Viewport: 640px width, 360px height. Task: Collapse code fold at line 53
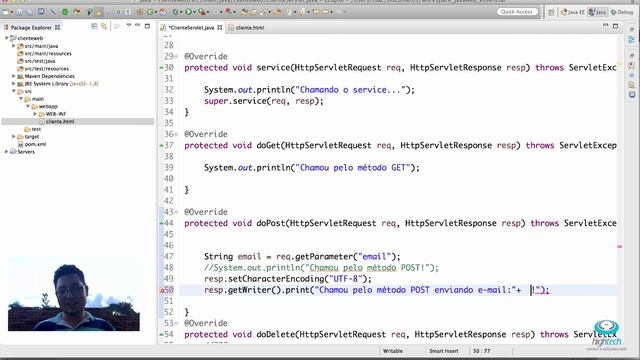point(176,323)
